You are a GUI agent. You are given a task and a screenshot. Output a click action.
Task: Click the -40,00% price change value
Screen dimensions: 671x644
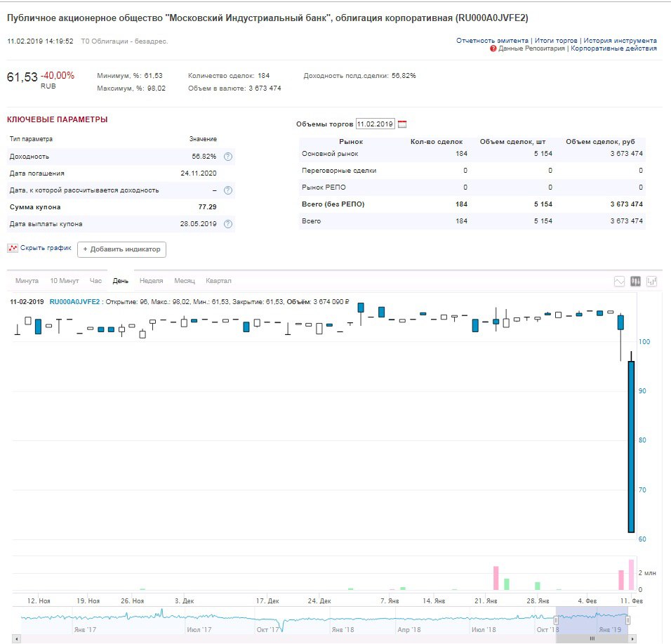pos(58,76)
